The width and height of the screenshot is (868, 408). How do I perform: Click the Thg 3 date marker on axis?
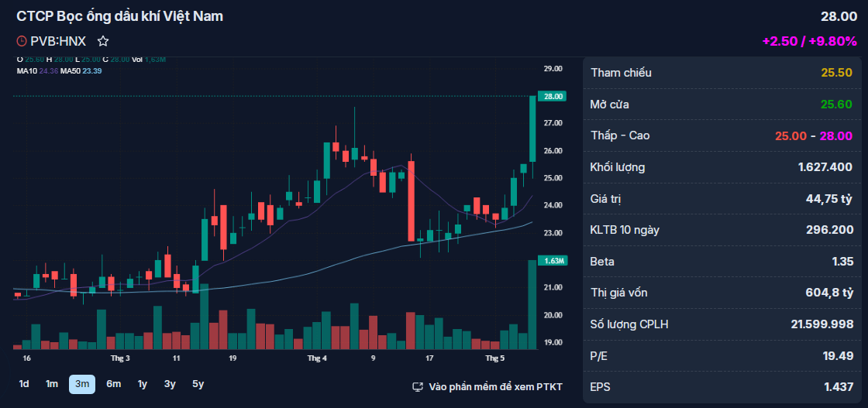pos(120,358)
